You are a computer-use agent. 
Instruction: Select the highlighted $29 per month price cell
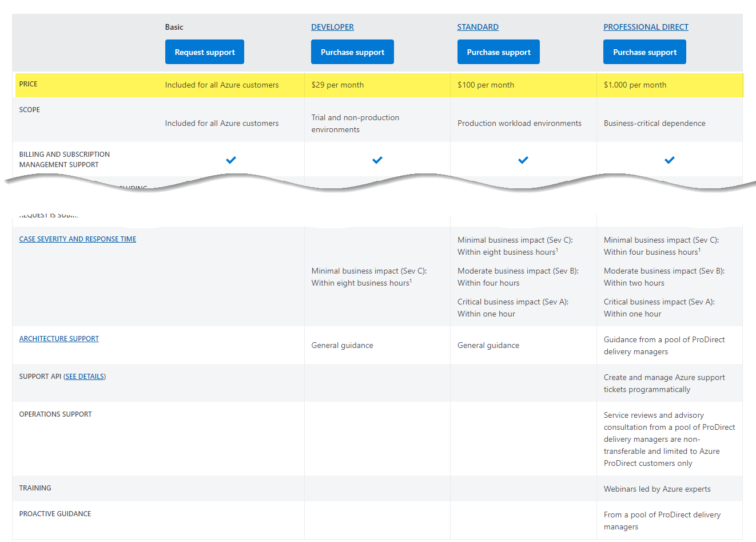pos(337,85)
